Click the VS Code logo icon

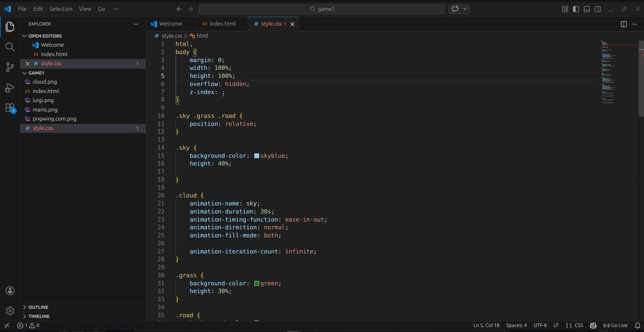pos(8,9)
